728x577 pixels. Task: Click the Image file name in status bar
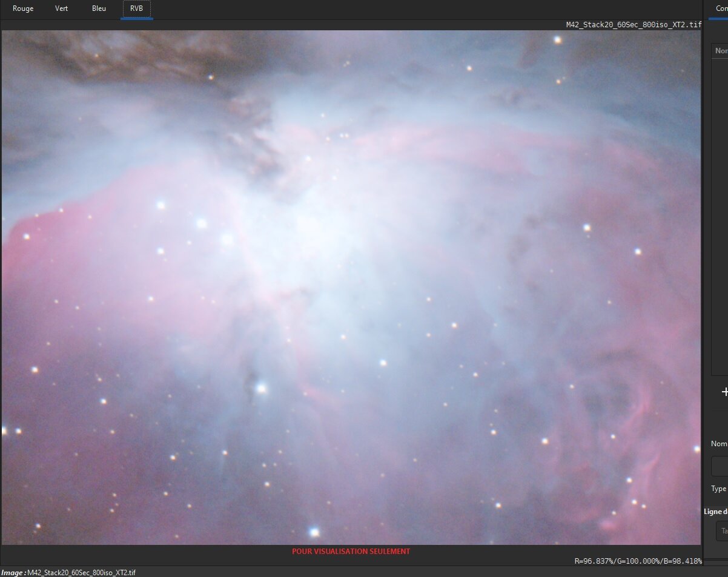(x=81, y=572)
